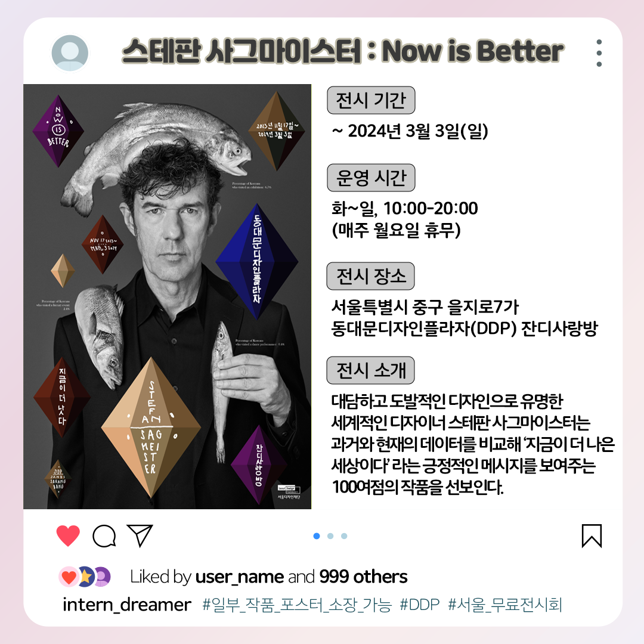Click the star reaction avatar beside likes
Image resolution: width=644 pixels, height=644 pixels.
[86, 577]
